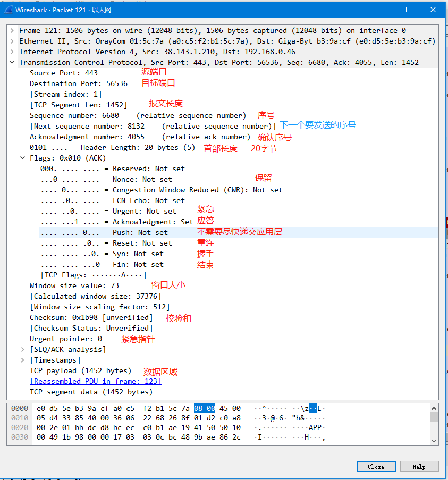Click the Wireshark icon in title bar
The image size is (448, 480).
click(7, 9)
